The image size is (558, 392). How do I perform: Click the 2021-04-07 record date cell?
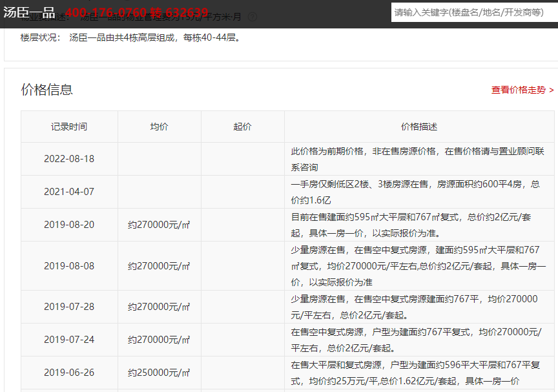(x=69, y=192)
